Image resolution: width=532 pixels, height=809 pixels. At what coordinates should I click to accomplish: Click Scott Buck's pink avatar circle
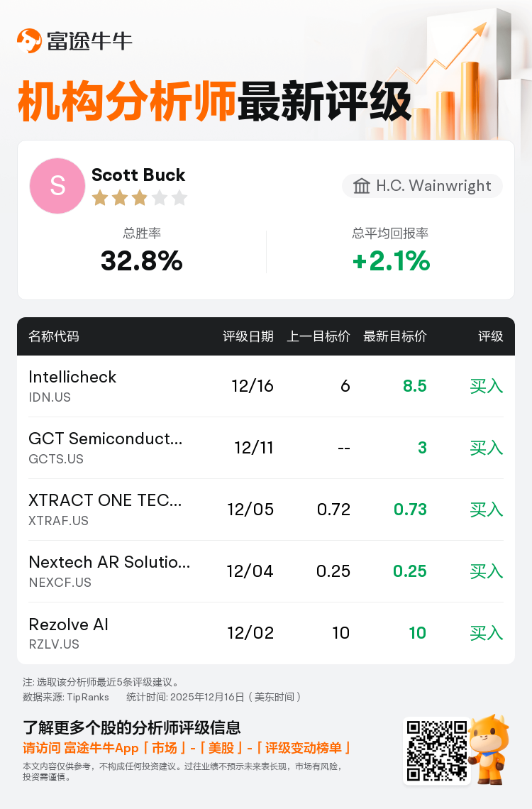[x=57, y=186]
